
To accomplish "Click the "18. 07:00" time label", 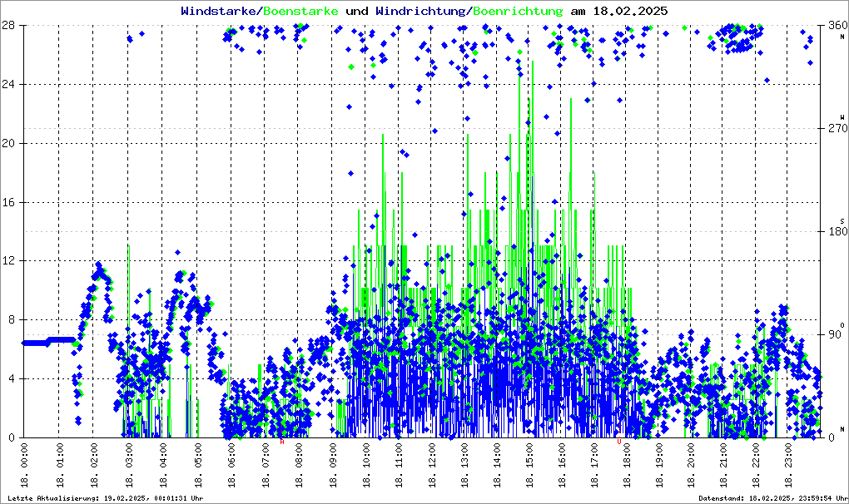I will (x=266, y=466).
